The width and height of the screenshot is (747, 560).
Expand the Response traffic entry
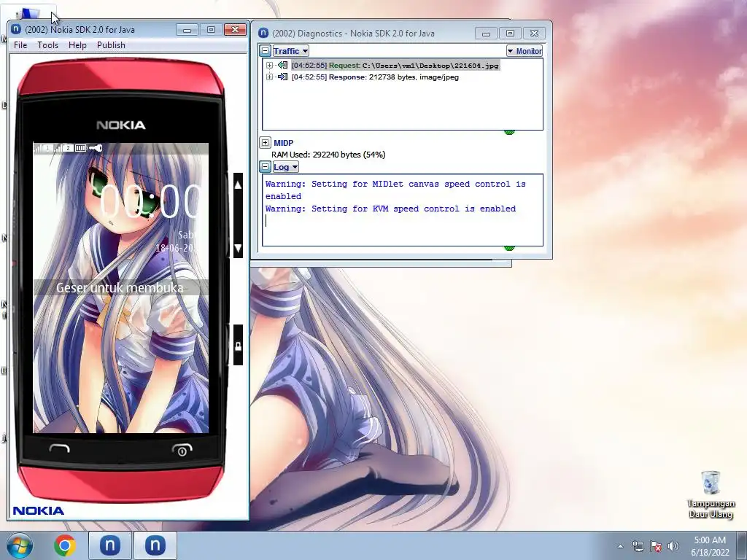pyautogui.click(x=269, y=77)
